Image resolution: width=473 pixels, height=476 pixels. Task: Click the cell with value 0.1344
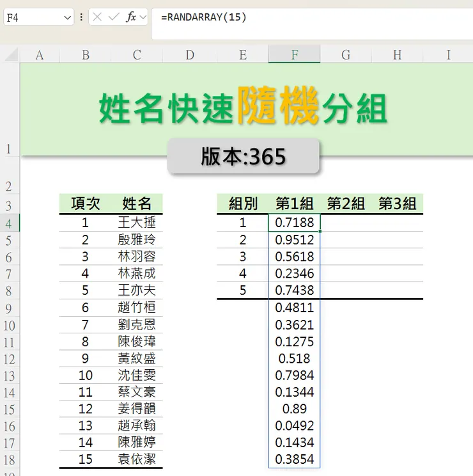[x=295, y=392]
